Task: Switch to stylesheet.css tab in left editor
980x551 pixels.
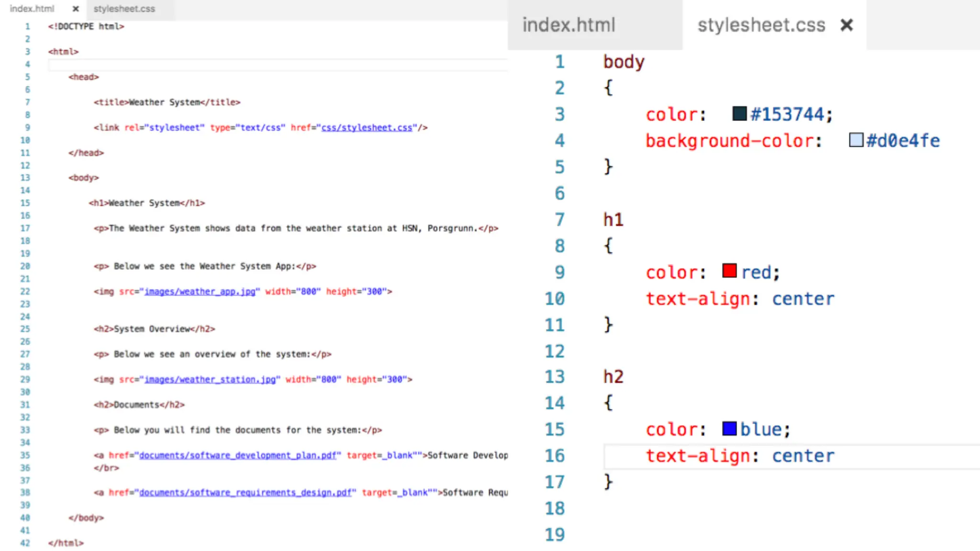Action: click(x=124, y=9)
